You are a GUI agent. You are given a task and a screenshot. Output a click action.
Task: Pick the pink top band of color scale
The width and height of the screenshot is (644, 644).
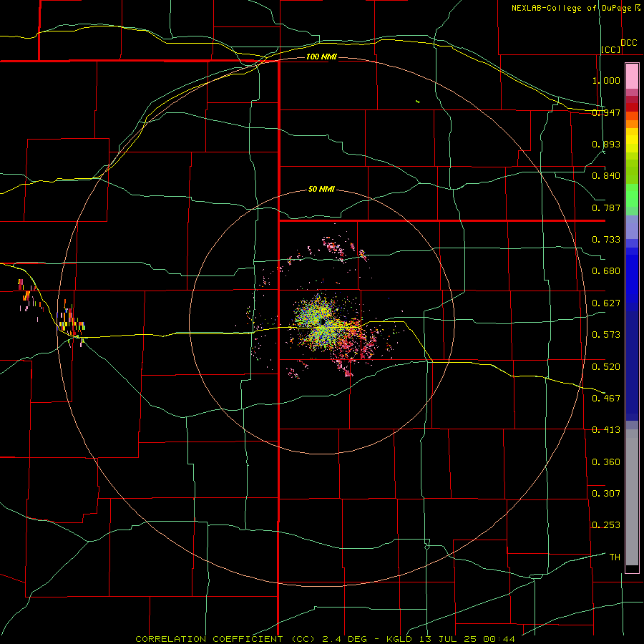click(x=632, y=77)
